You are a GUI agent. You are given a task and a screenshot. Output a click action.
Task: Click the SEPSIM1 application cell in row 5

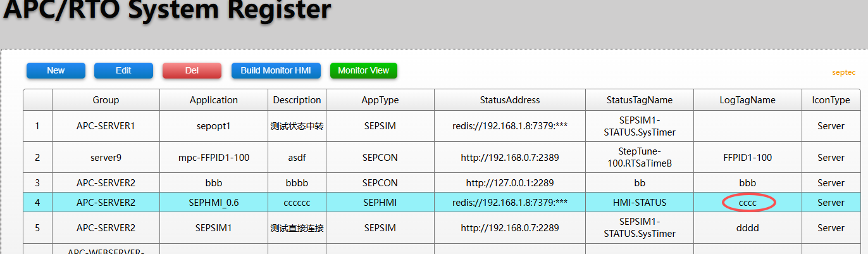point(214,228)
